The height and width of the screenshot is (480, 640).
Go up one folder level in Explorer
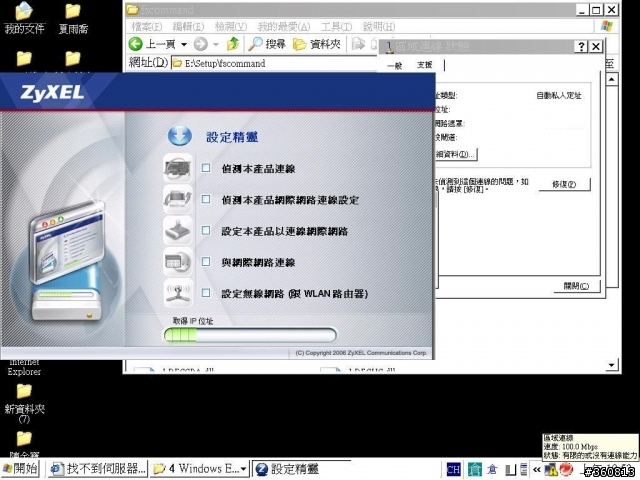(233, 43)
